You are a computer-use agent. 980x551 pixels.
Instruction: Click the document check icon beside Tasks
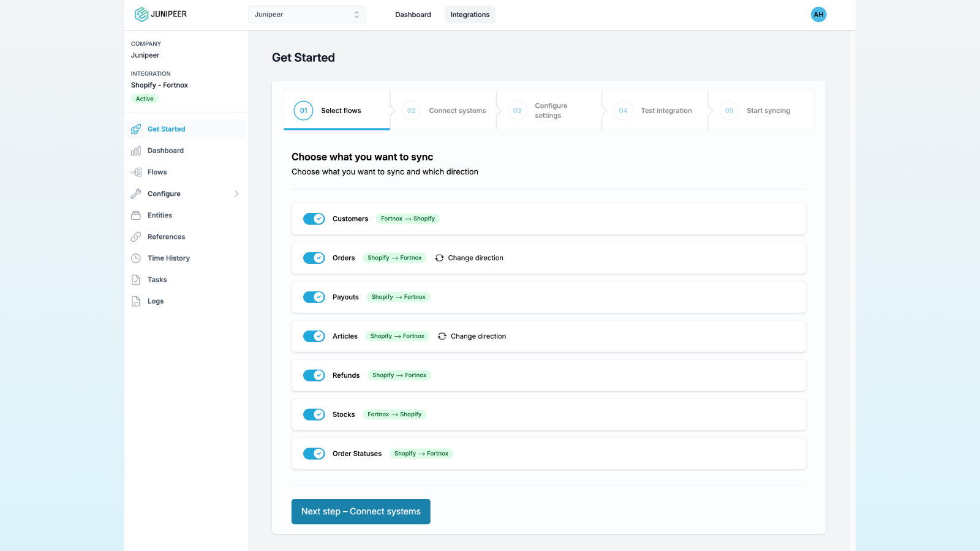tap(136, 280)
